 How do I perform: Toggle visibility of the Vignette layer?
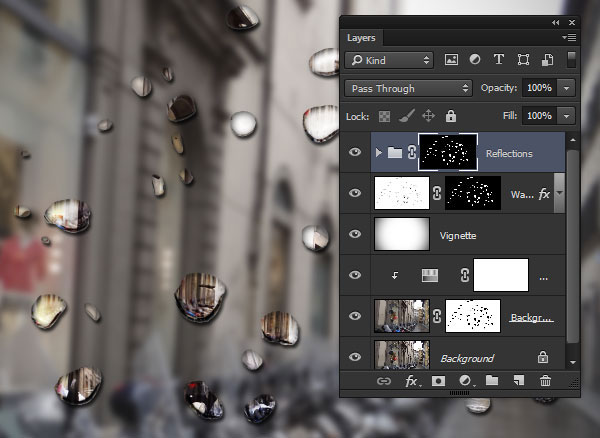click(x=355, y=234)
